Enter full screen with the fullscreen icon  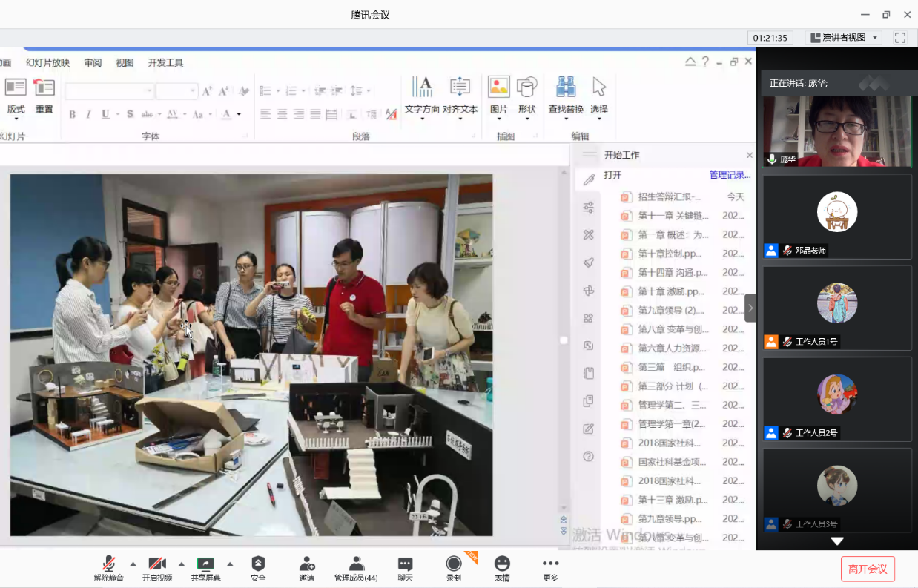pos(900,38)
